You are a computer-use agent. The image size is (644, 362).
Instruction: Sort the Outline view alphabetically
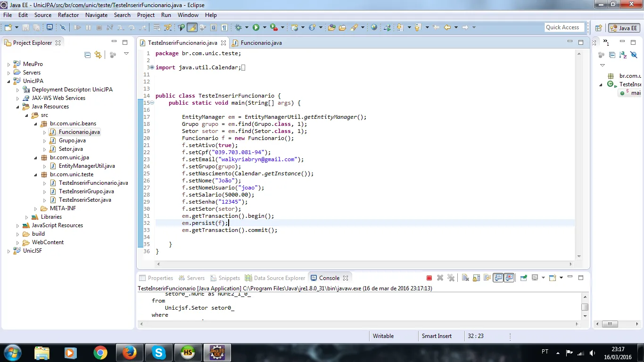[623, 55]
